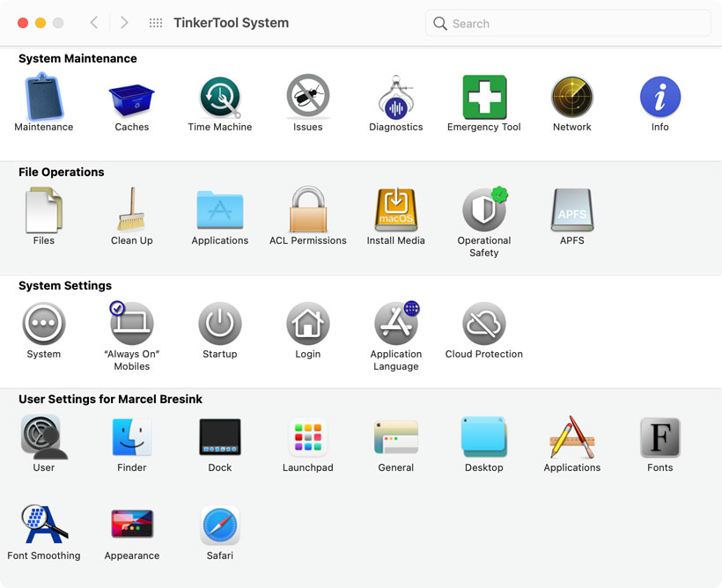Screen dimensions: 722x588
Task: Open the "Always On" Mobiles settings
Action: tap(131, 323)
